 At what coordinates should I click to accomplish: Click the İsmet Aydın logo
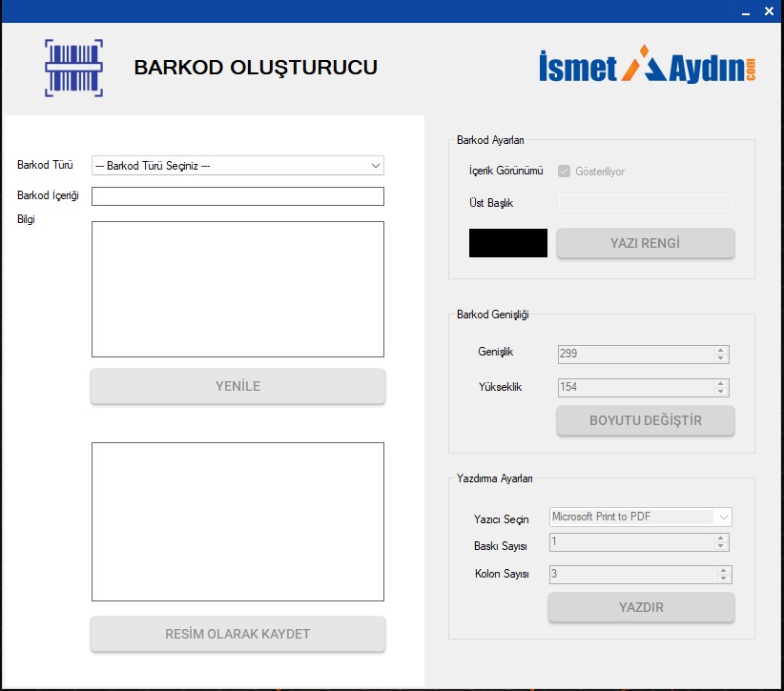[648, 65]
